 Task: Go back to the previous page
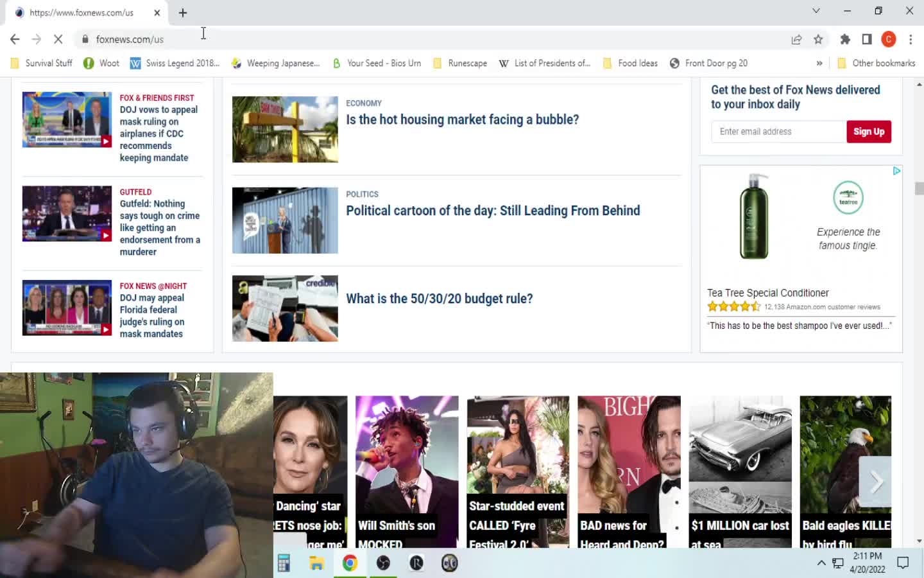(x=15, y=39)
